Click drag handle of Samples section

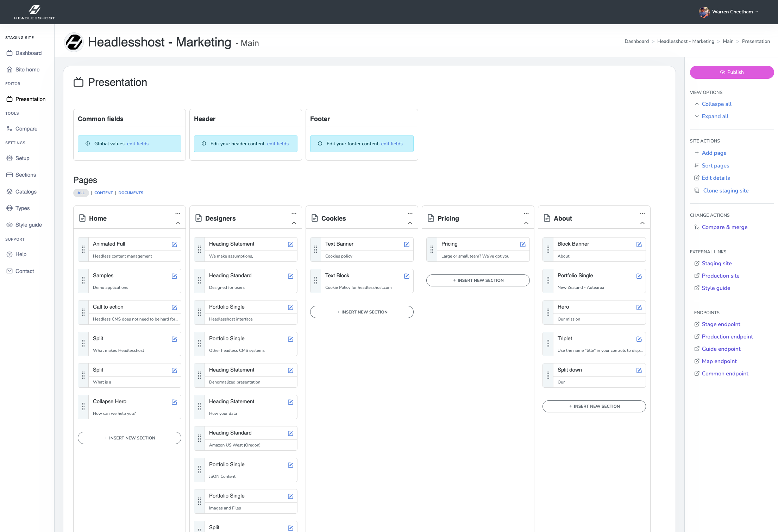coord(83,281)
